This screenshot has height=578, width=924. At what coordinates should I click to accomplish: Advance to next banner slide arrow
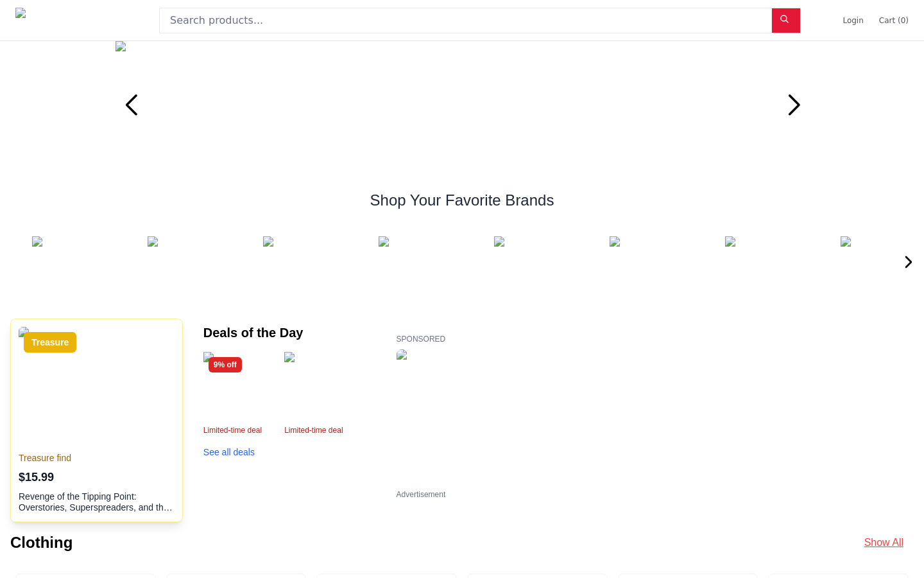pos(794,105)
